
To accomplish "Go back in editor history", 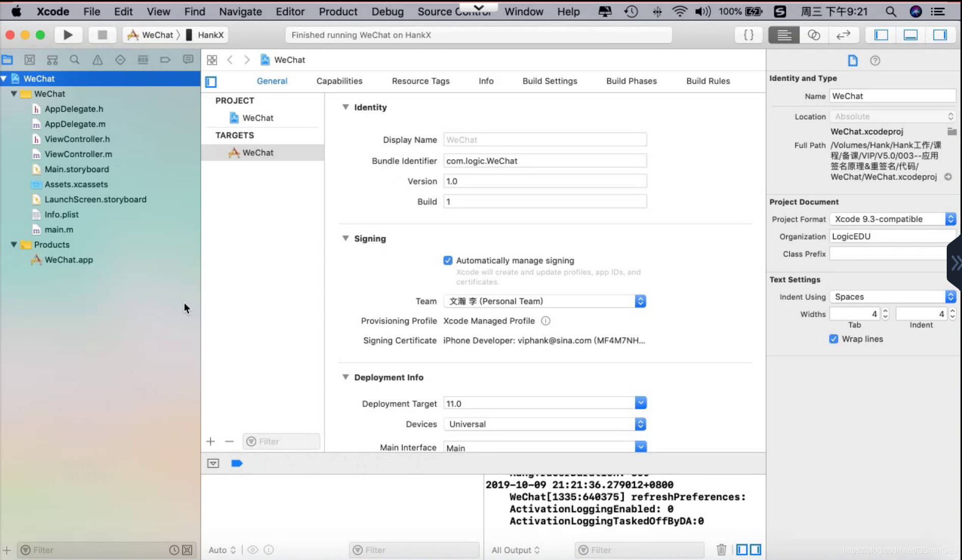I will point(230,60).
